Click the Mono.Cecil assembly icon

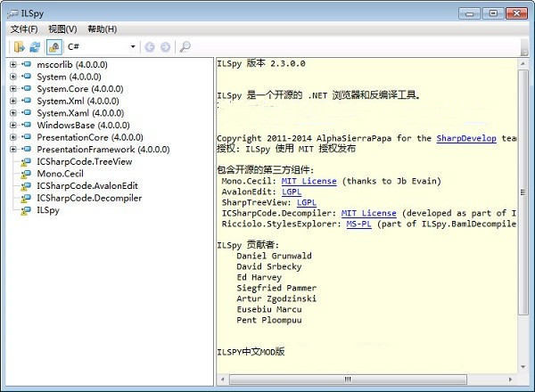(26, 174)
